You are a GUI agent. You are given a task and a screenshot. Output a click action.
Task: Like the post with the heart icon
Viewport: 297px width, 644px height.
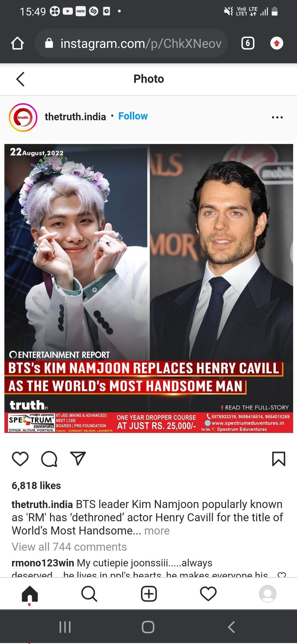[20, 459]
